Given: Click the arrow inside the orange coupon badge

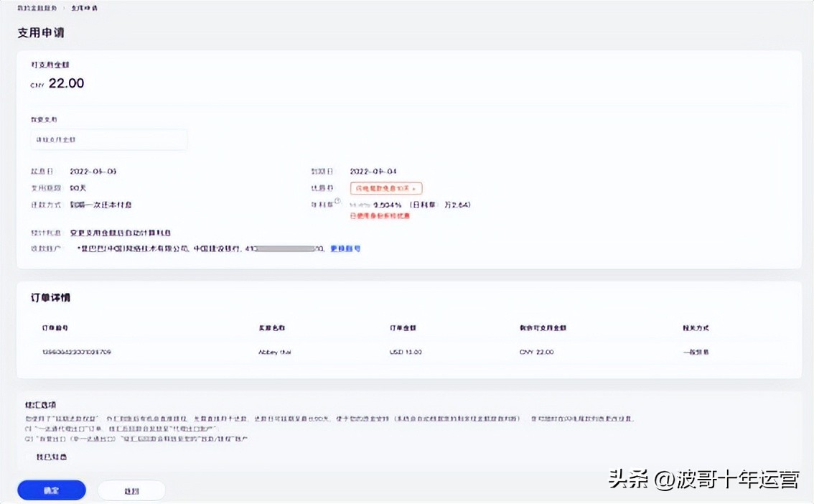Looking at the screenshot, I should pyautogui.click(x=415, y=187).
